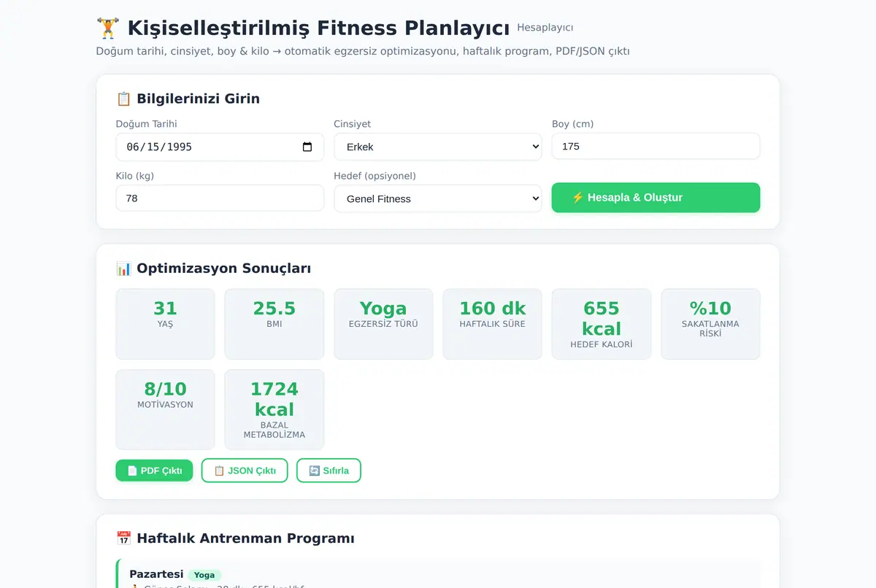Click the weightlifter icon in page title

(108, 28)
